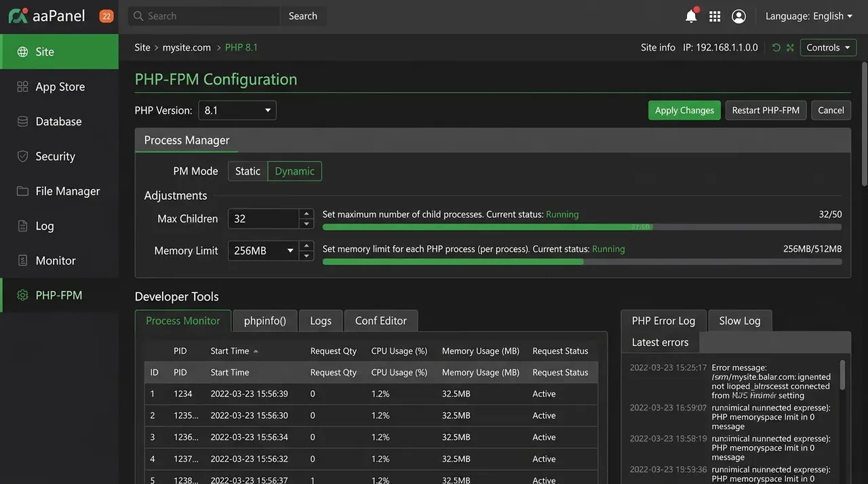Increase Memory Limit with up arrow

tap(307, 246)
